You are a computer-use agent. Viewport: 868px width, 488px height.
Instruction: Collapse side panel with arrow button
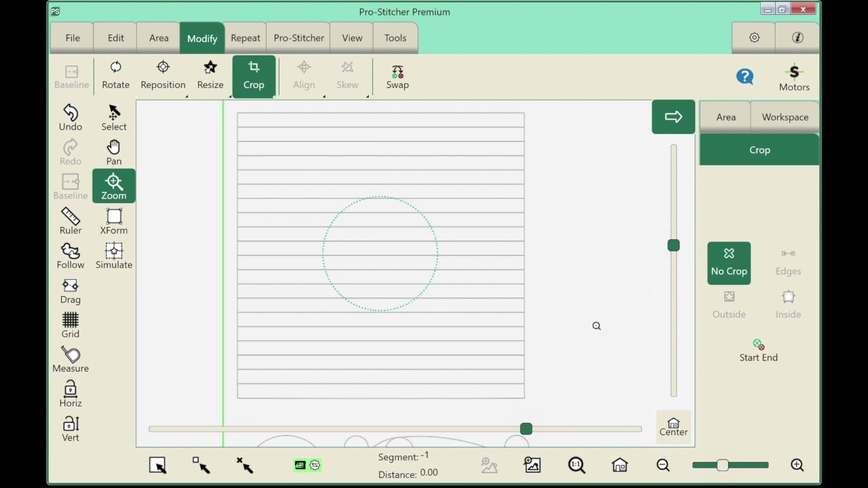coord(673,117)
